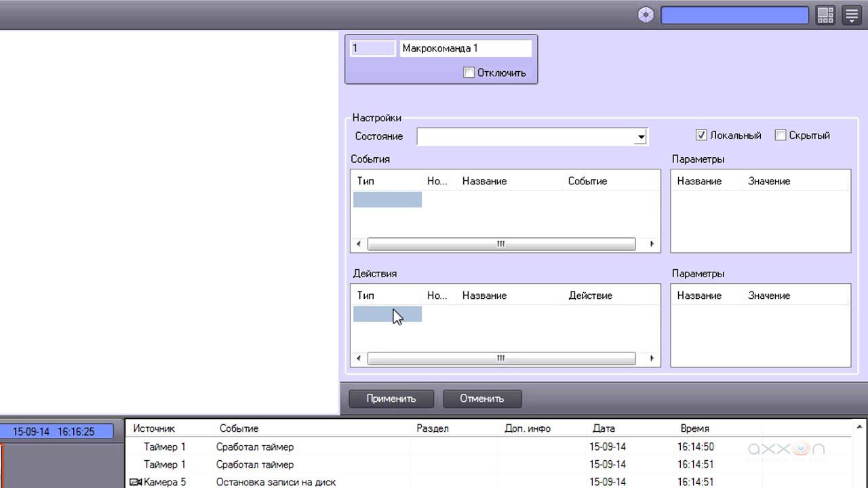Click the Время column header
The height and width of the screenshot is (488, 868).
(694, 428)
